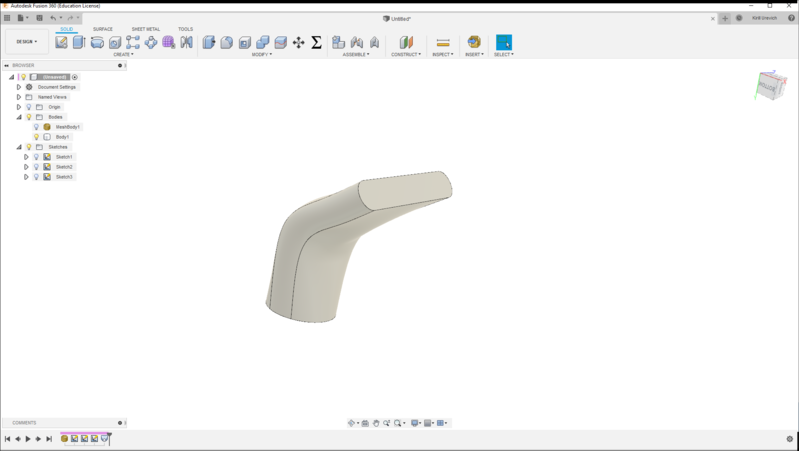Viewport: 799px width, 451px height.
Task: Open the Measure tool under Inspect
Action: click(443, 42)
